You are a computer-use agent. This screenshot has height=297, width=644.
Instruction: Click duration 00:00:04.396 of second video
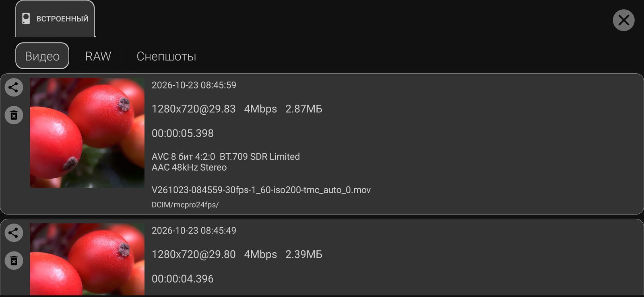coord(183,278)
